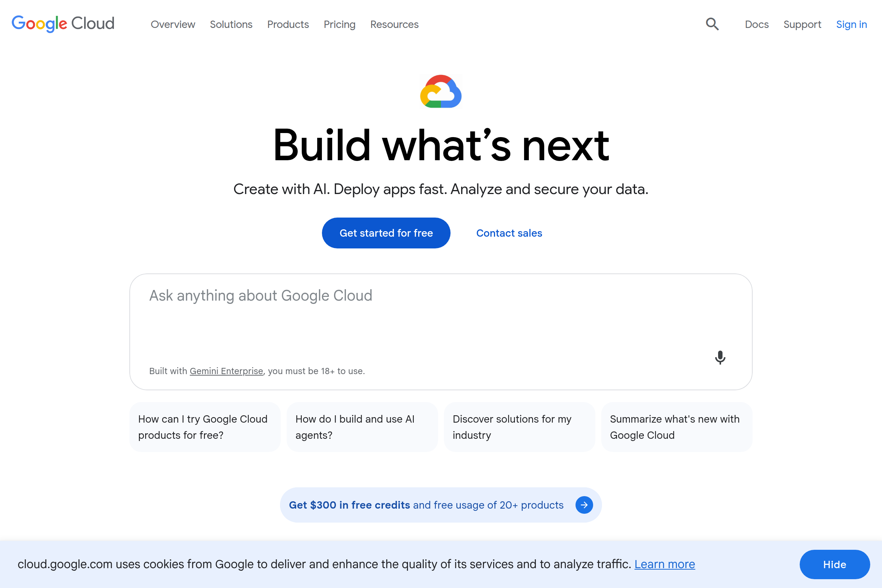Open the Docs page
Image resolution: width=882 pixels, height=588 pixels.
[756, 24]
